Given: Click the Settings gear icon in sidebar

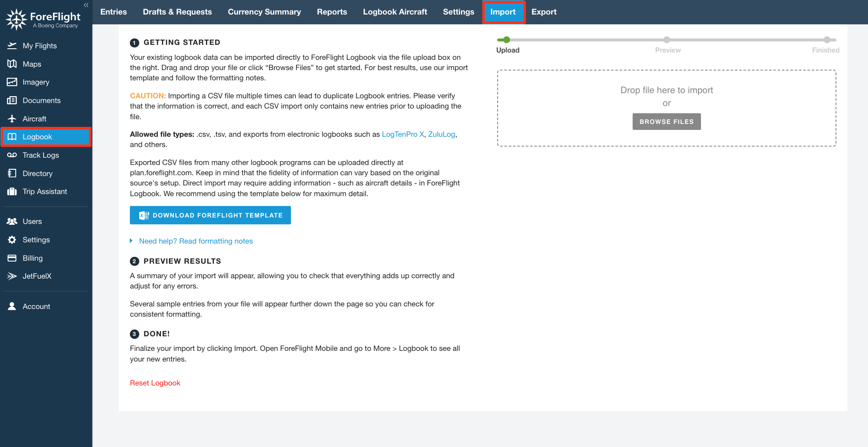Looking at the screenshot, I should pyautogui.click(x=12, y=240).
